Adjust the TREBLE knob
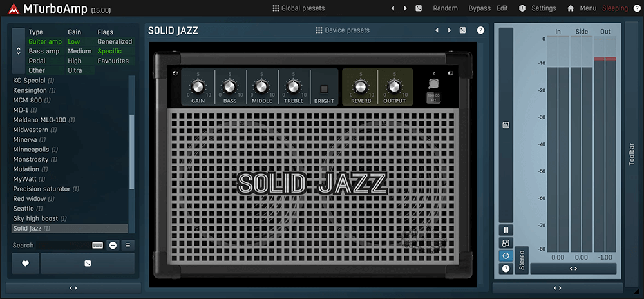Image resolution: width=644 pixels, height=299 pixels. (294, 86)
